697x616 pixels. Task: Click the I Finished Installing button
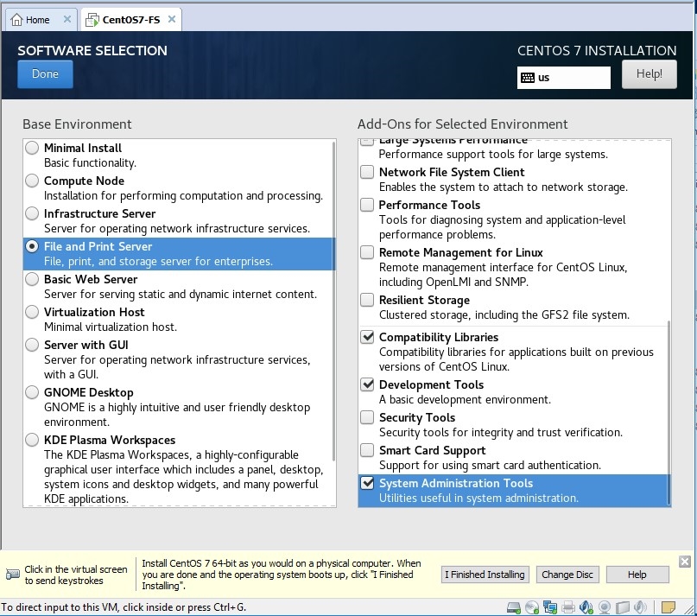485,575
